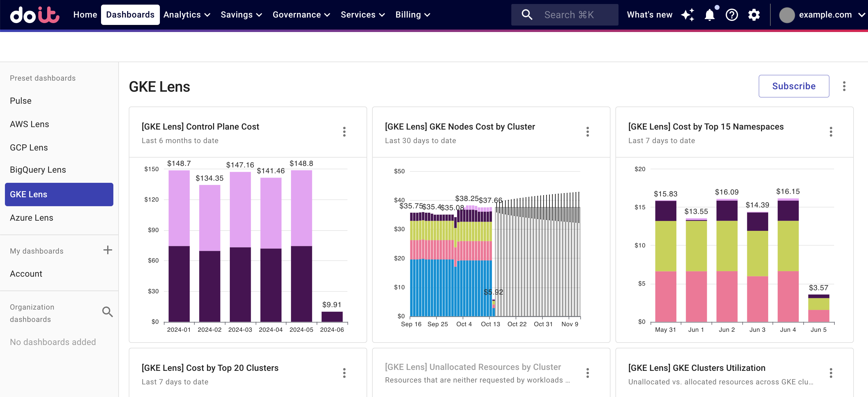Open What's new sparkle icon

click(x=688, y=15)
